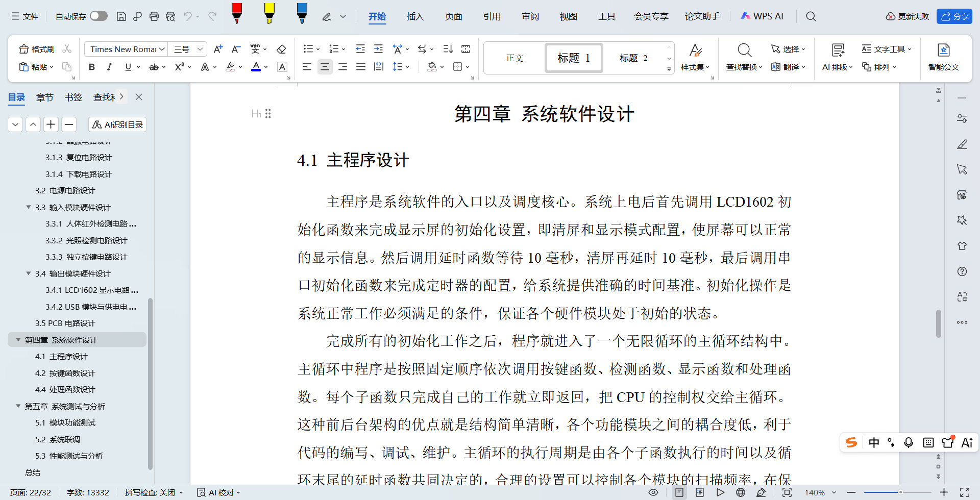Open the 插入 ribbon tab

click(415, 16)
